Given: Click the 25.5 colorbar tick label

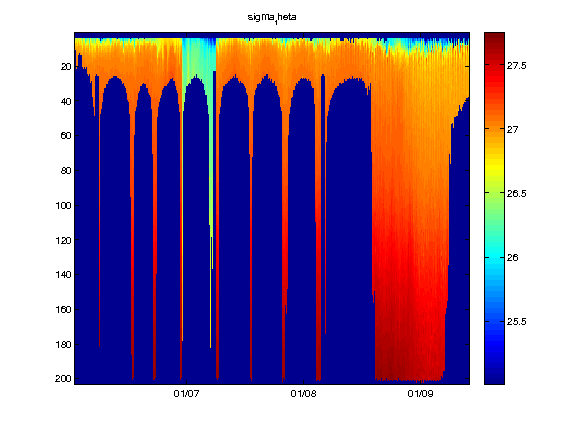Looking at the screenshot, I should coord(516,322).
